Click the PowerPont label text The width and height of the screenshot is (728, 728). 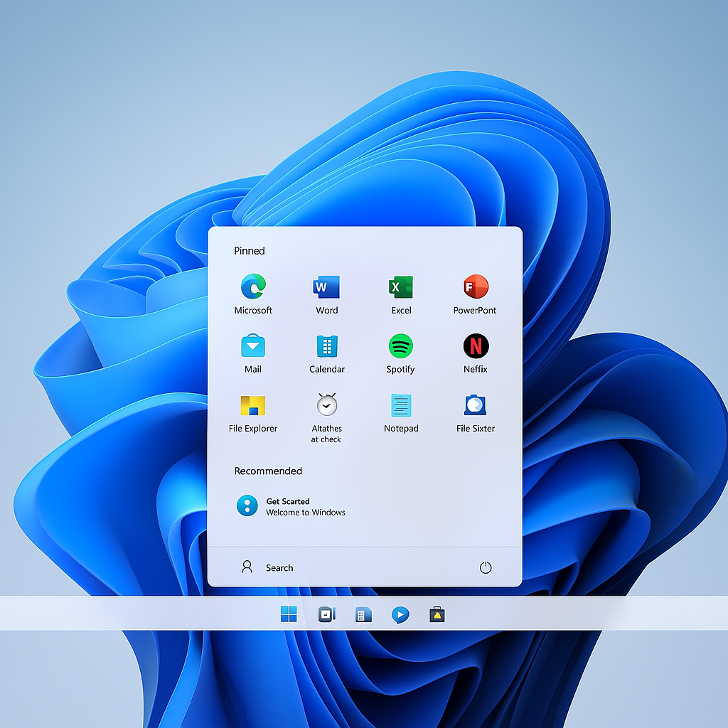(x=474, y=310)
